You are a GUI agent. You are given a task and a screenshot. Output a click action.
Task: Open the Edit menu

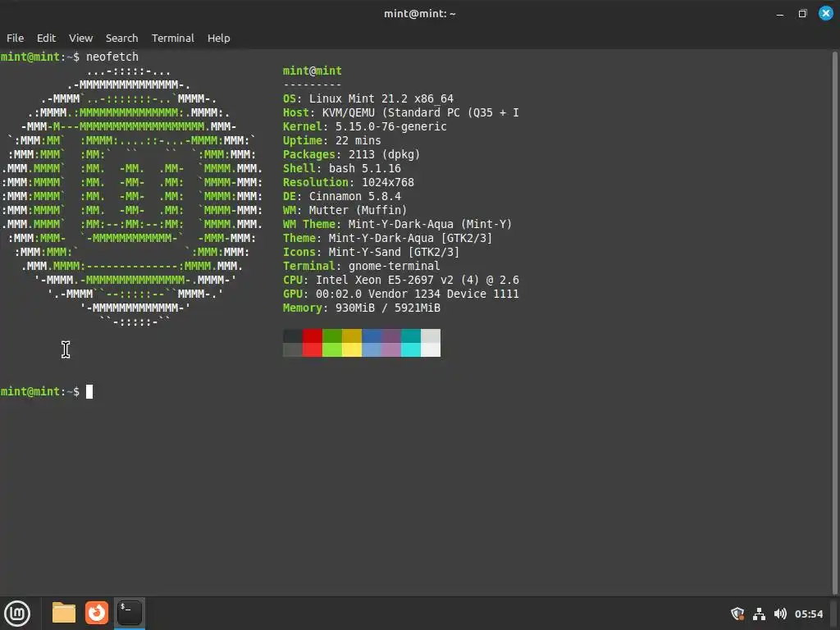(46, 38)
